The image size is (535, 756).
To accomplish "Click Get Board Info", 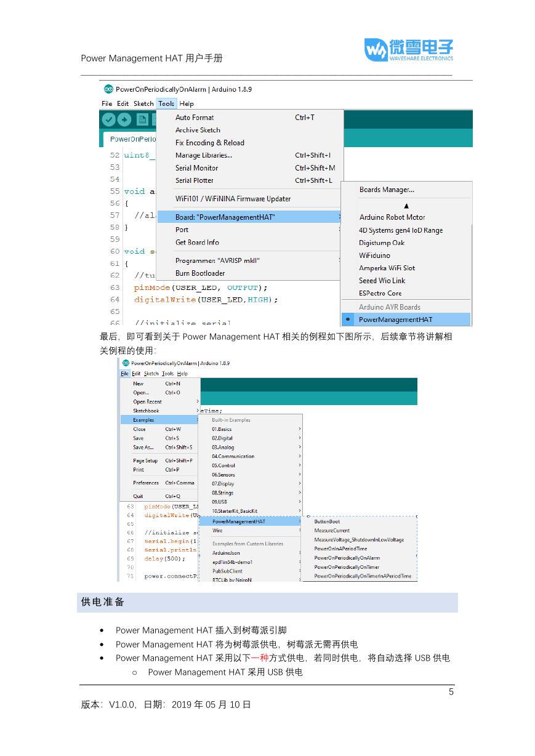I will point(249,242).
